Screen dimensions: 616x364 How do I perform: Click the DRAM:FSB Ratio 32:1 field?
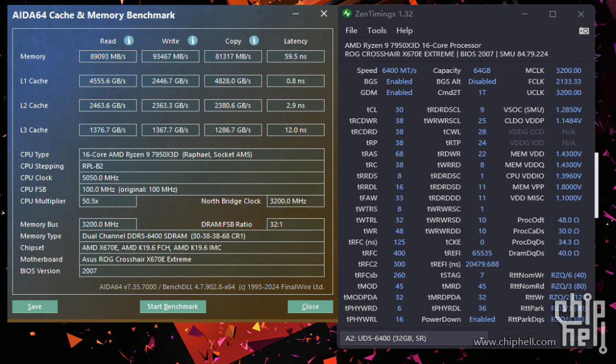pyautogui.click(x=296, y=224)
